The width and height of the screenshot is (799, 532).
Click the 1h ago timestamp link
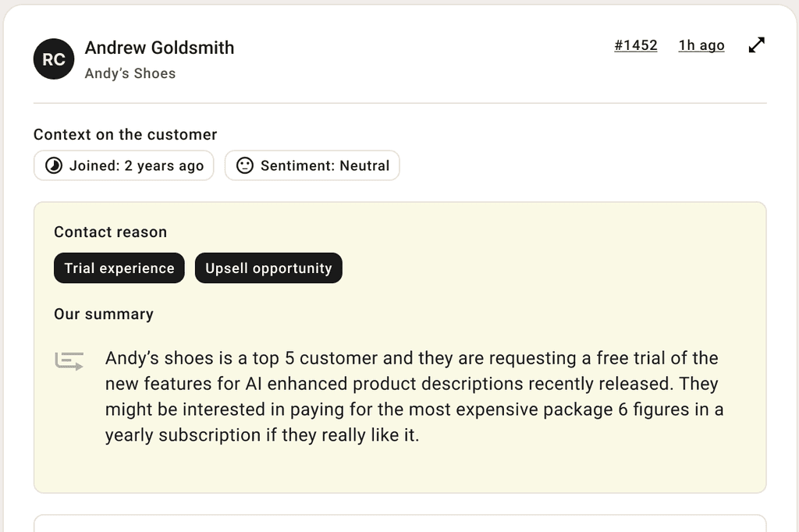(x=701, y=45)
